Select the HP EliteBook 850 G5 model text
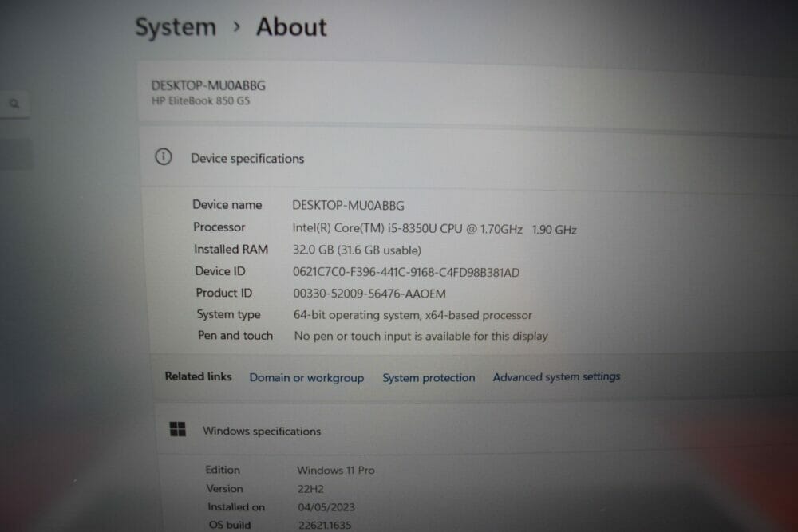Screen dimensions: 798x532 pyautogui.click(x=200, y=100)
